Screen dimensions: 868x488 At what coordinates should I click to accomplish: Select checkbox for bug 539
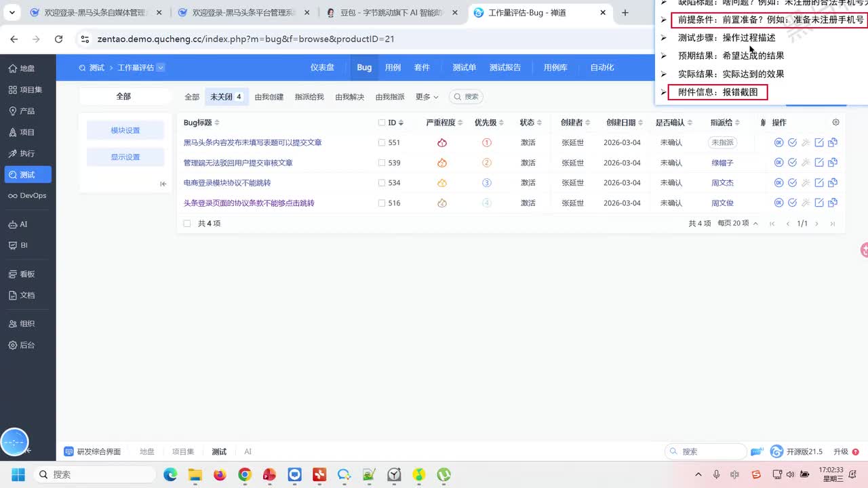pos(382,163)
